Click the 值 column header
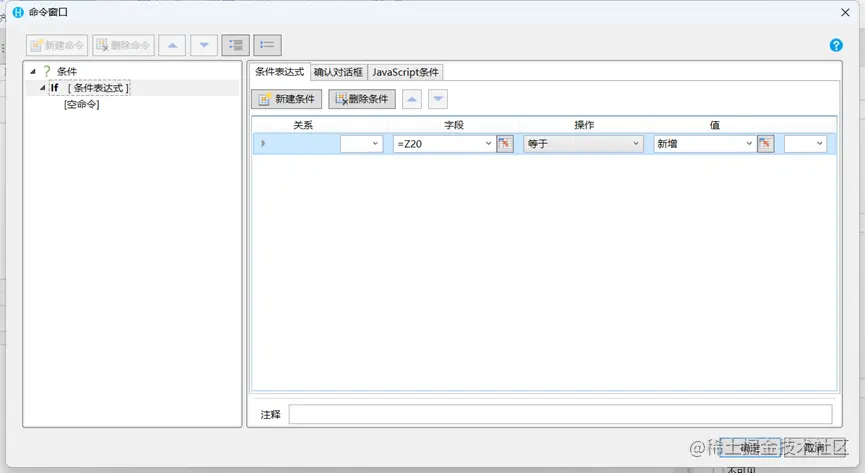This screenshot has width=865, height=473. 714,125
